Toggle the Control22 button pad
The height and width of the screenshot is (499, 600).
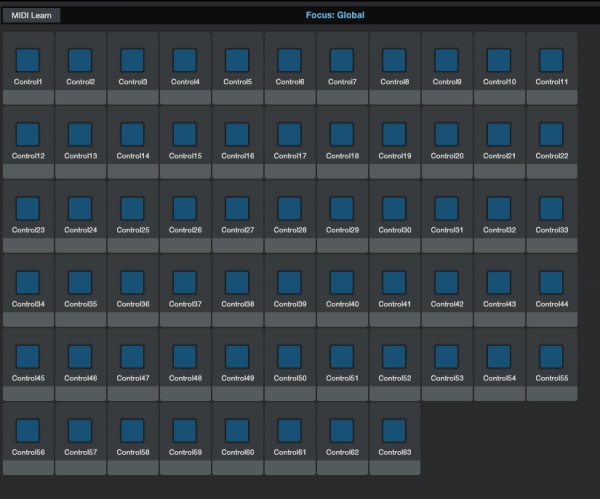click(x=551, y=134)
